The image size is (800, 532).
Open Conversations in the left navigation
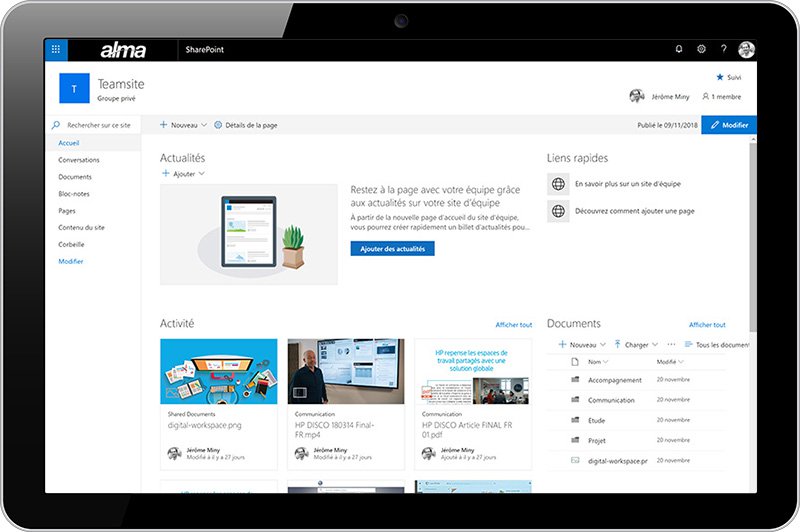79,160
